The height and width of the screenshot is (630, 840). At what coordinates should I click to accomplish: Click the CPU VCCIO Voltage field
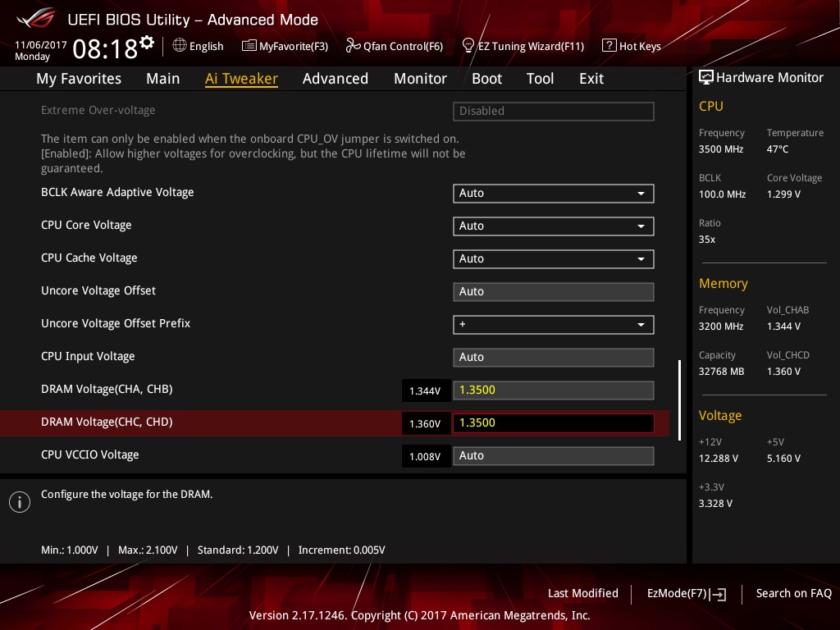coord(554,456)
